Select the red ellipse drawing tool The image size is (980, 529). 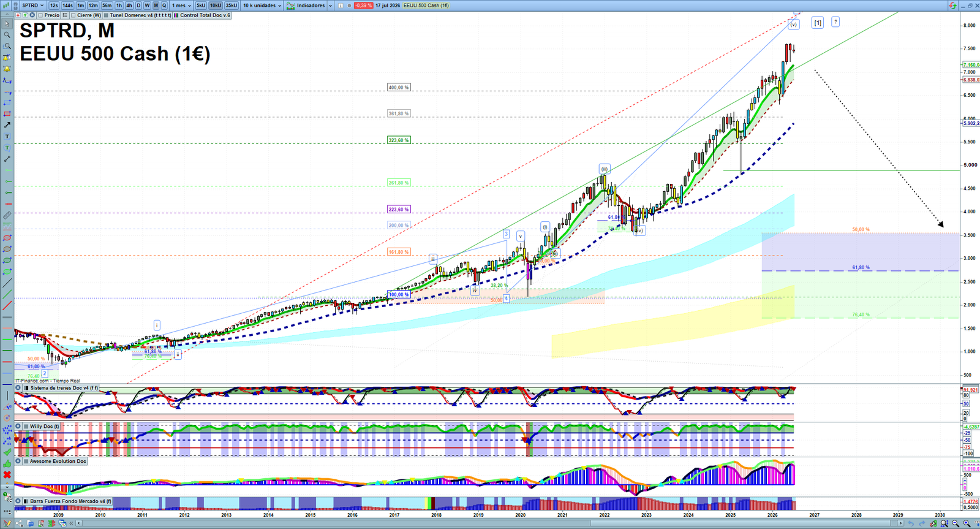point(7,238)
